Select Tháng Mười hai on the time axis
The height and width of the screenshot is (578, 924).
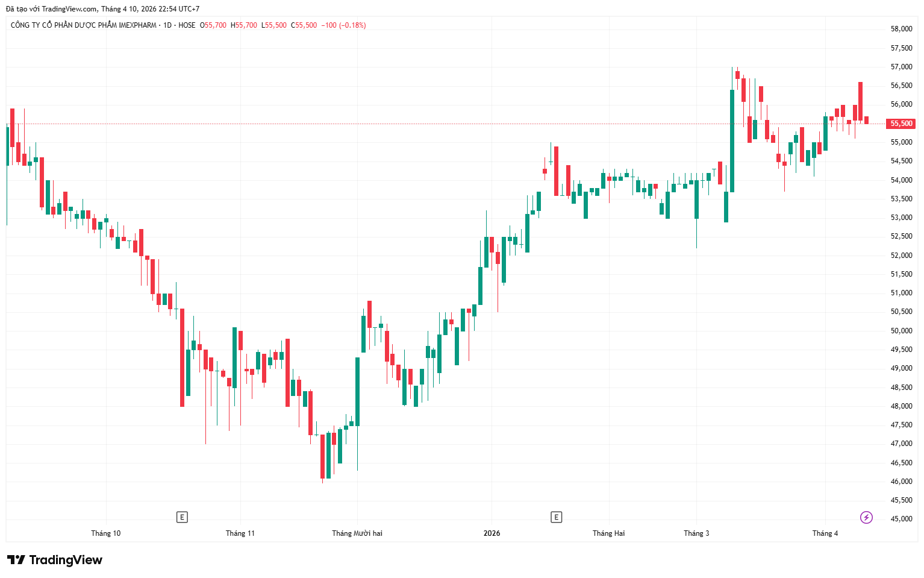[x=357, y=533]
